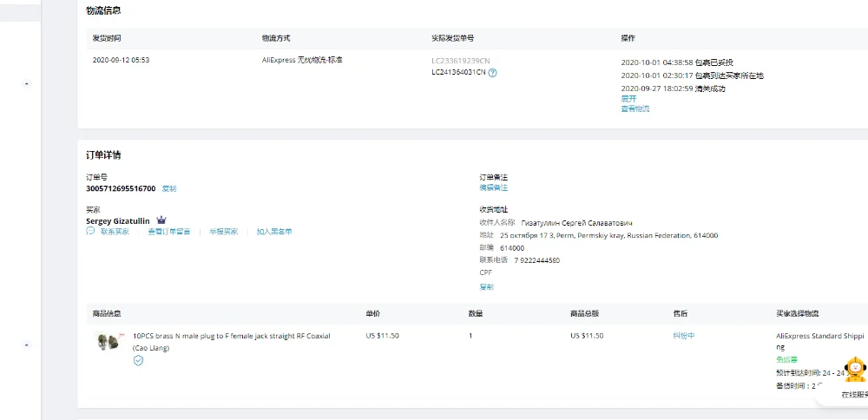
Task: Click 举报买家 to report the buyer
Action: tap(223, 232)
